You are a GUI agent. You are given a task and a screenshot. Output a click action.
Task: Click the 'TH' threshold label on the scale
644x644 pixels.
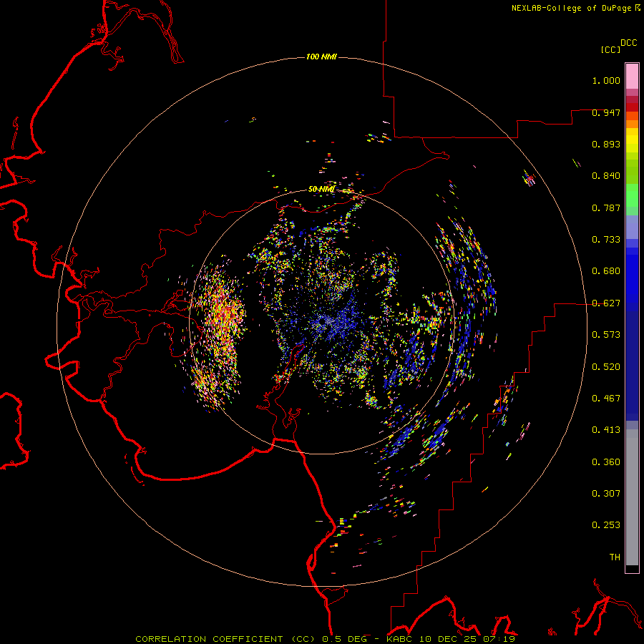[615, 557]
